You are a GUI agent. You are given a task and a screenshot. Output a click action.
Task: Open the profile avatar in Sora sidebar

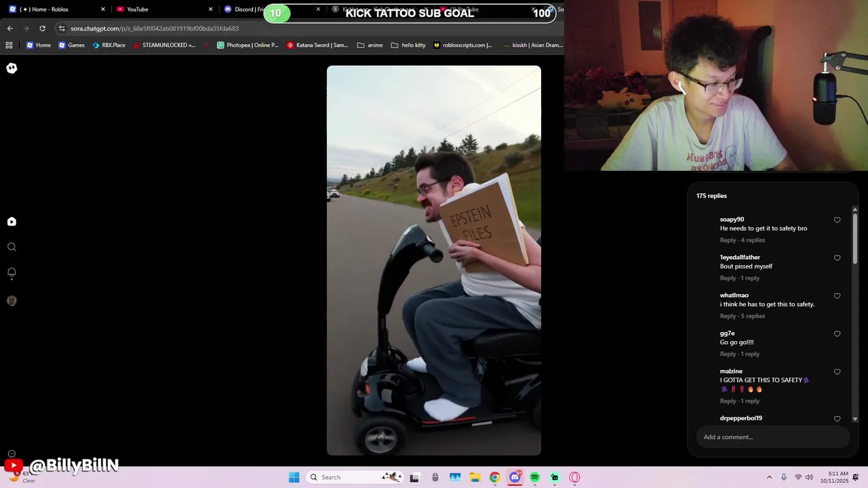[12, 301]
